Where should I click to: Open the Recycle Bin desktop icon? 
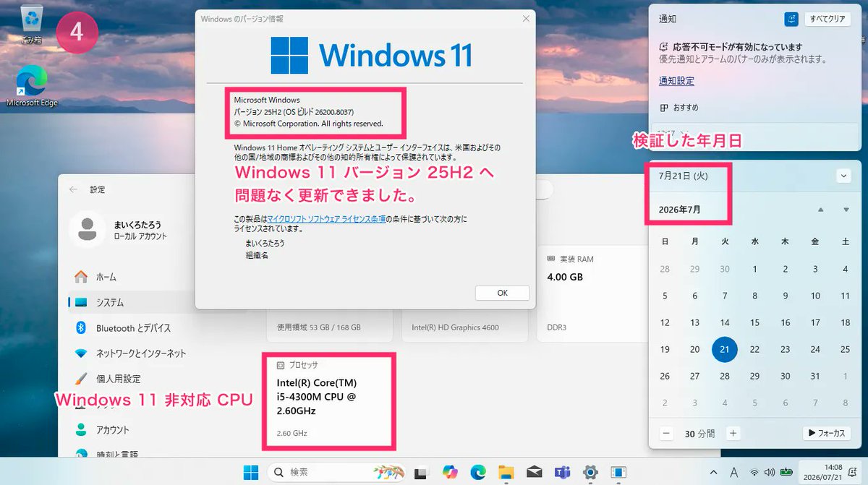pos(32,24)
